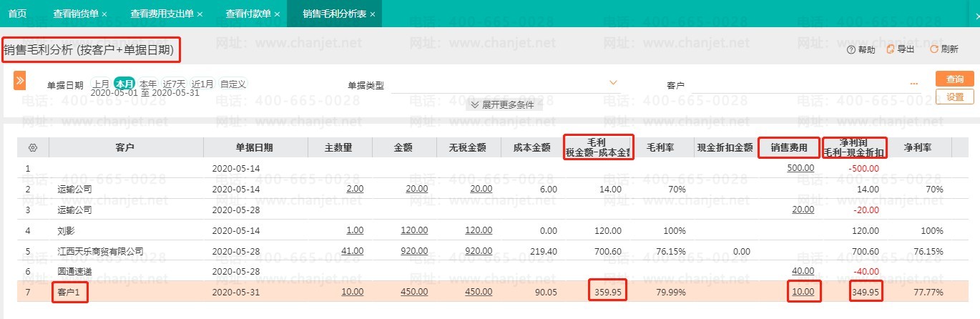Close the 销售毛利分析表 tab

tap(373, 14)
